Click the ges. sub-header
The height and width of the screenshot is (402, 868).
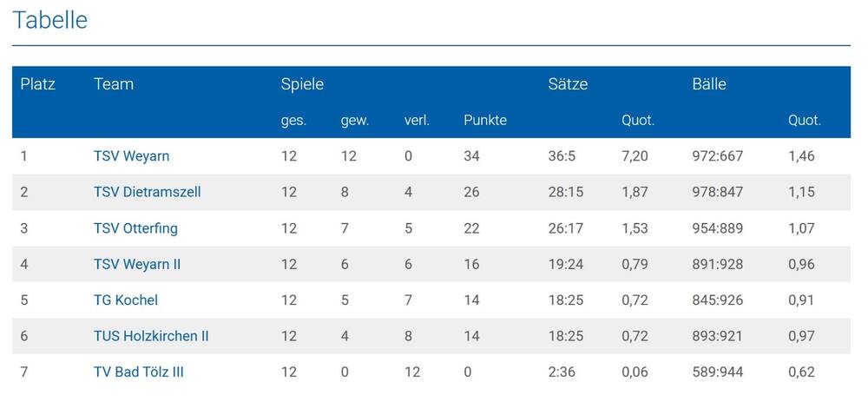(293, 121)
